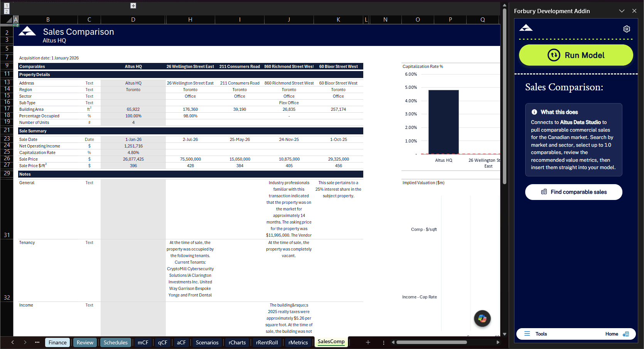This screenshot has height=349, width=644.
Task: Expand the grouped columns with the plus button
Action: pos(133,6)
